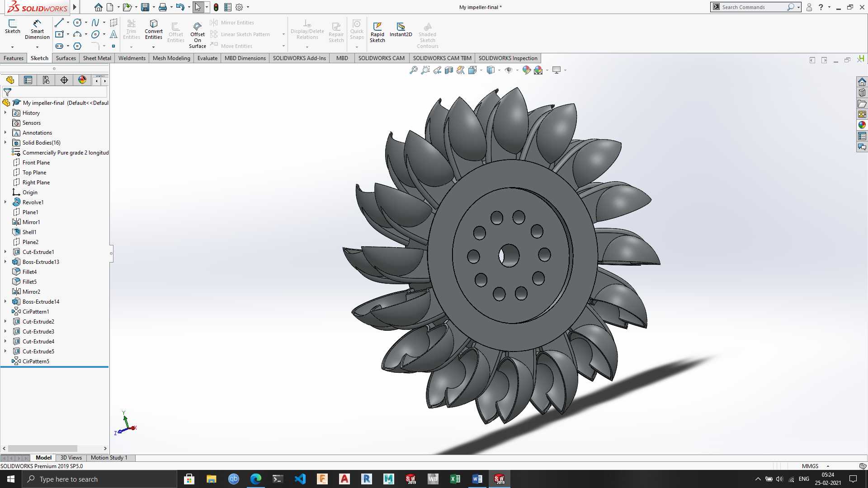
Task: Switch to the Features tab
Action: 14,58
